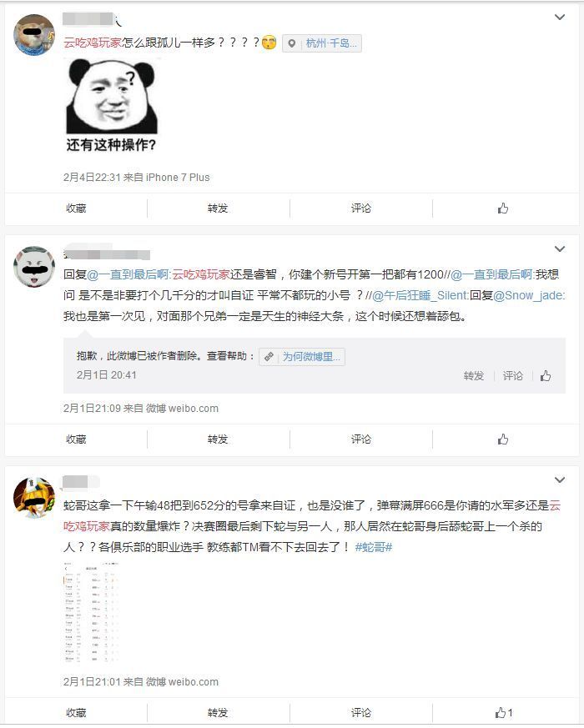584x728 pixels.
Task: Click 评论 on the third post
Action: click(361, 713)
